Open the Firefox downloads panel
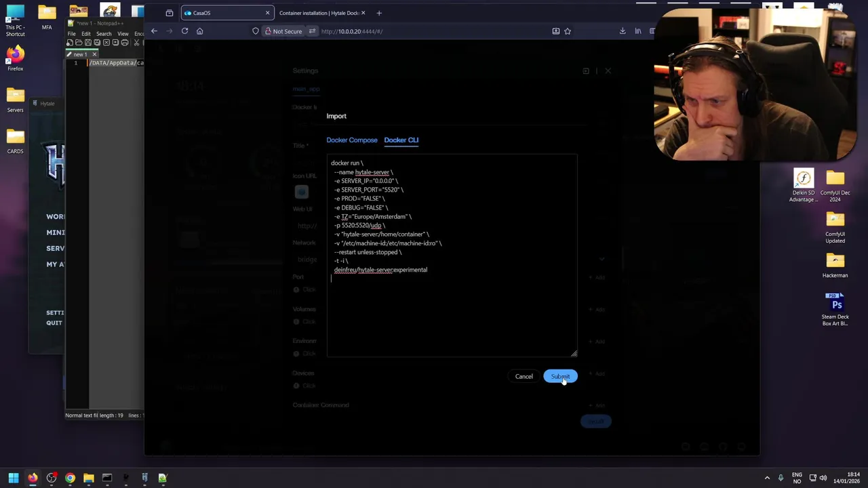 [623, 31]
